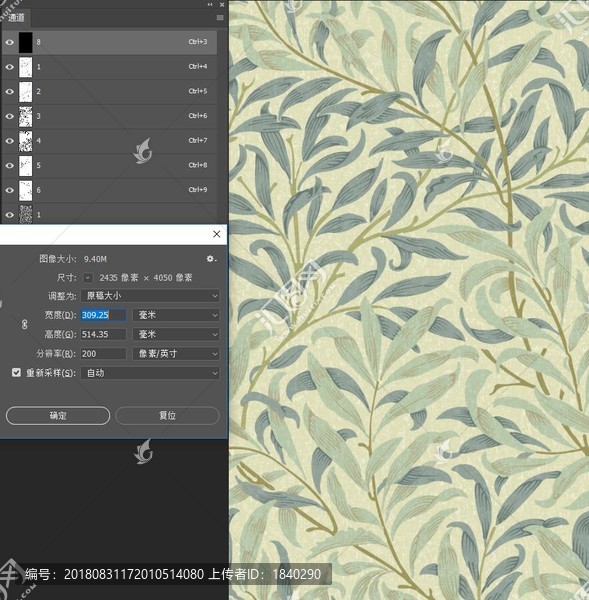Image resolution: width=589 pixels, height=600 pixels.
Task: Select channel 1 thumbnail (Ctrl+4)
Action: pyautogui.click(x=26, y=67)
